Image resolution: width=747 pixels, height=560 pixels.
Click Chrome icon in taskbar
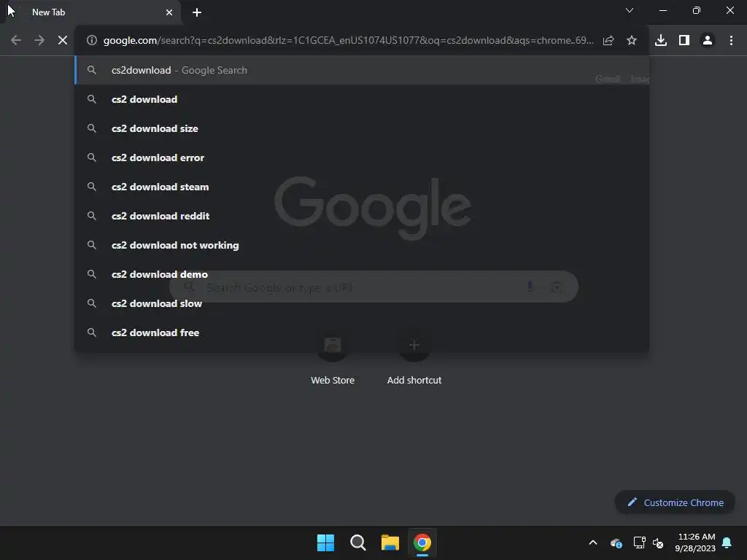422,542
